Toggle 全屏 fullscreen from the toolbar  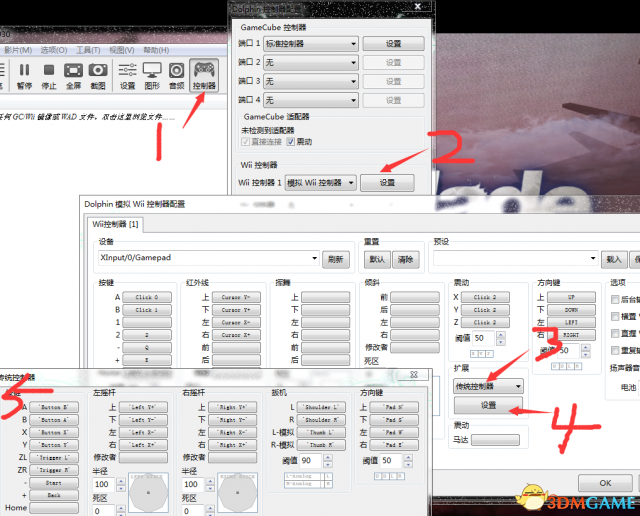[x=73, y=76]
